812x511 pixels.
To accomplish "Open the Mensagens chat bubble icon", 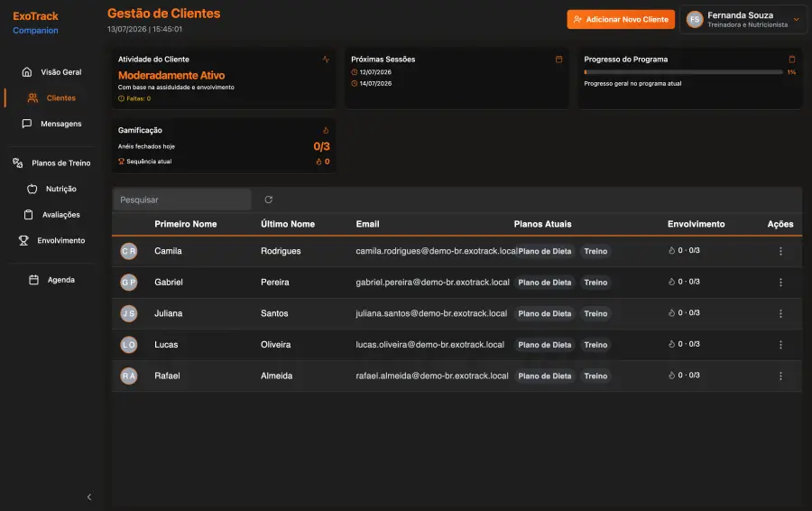I will pos(27,124).
